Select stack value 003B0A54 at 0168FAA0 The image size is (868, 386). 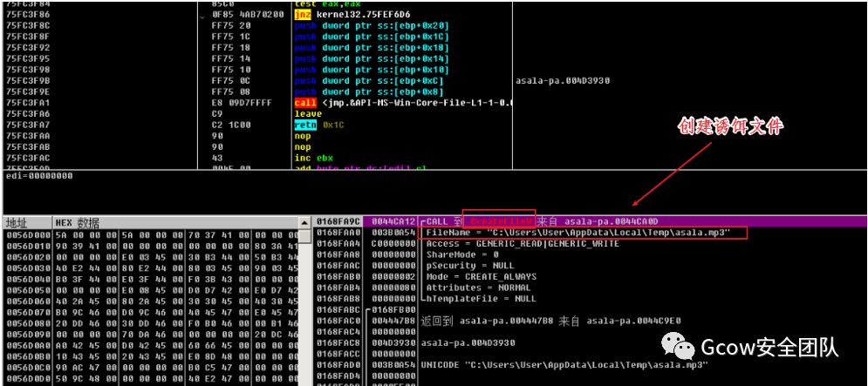(393, 233)
